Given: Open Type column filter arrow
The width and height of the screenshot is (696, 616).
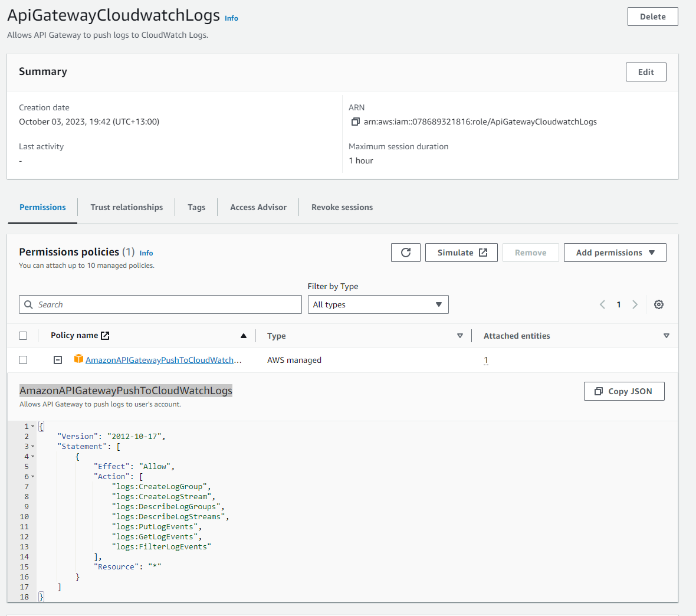Looking at the screenshot, I should (x=460, y=336).
